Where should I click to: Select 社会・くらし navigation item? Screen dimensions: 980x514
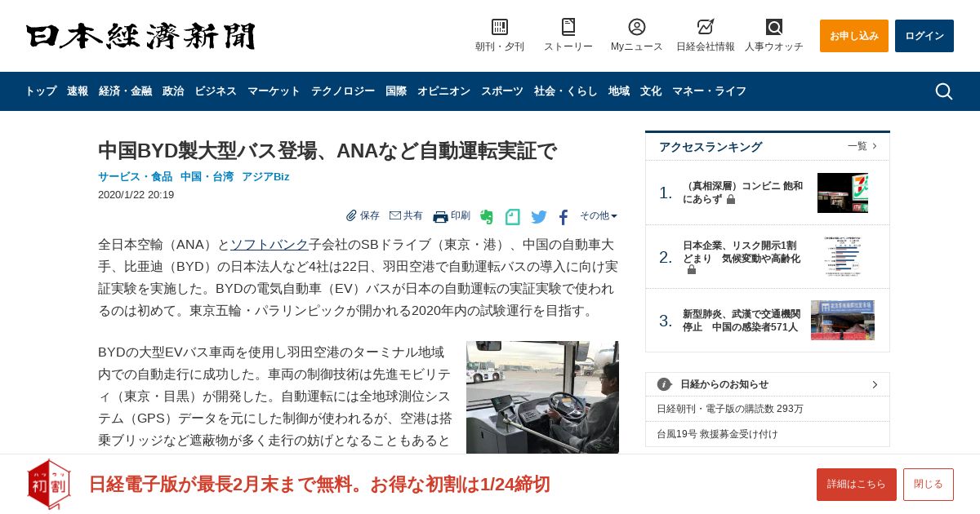tap(566, 91)
